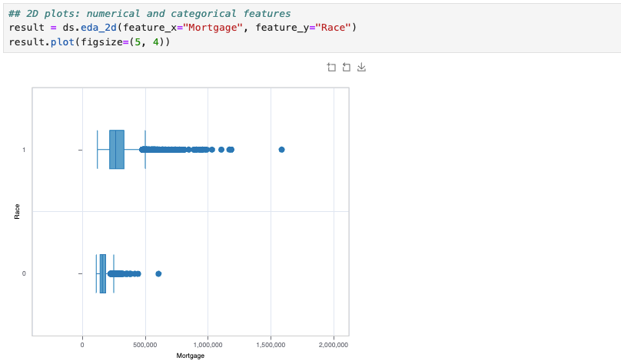This screenshot has width=621, height=364.
Task: Click on the "Race" string in code
Action: coord(333,28)
